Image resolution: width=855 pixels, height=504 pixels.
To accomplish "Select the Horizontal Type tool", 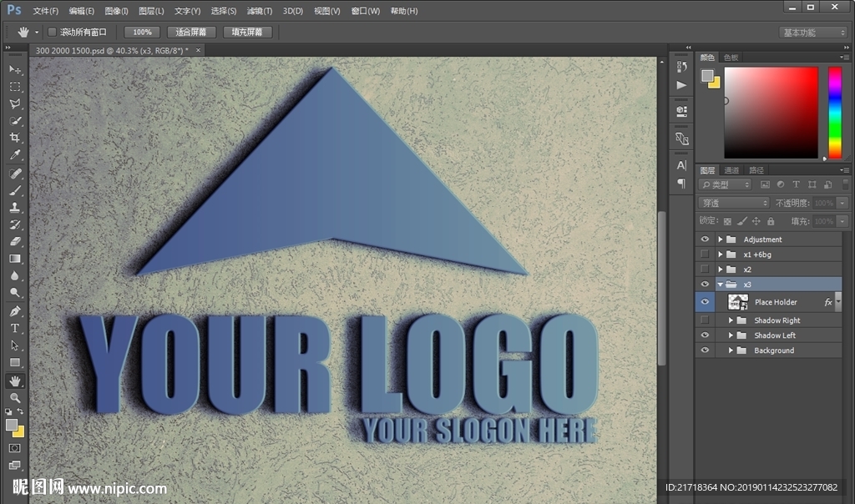I will tap(15, 328).
